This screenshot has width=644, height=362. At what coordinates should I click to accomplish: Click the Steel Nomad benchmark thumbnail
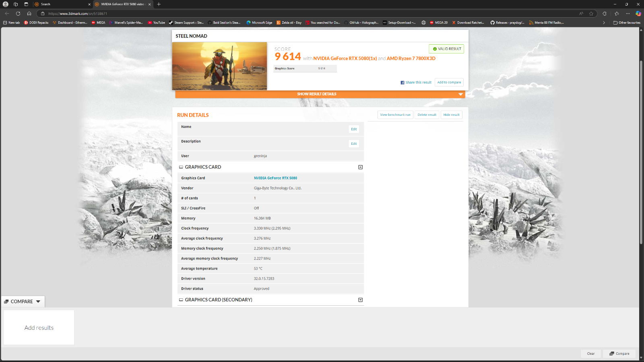point(219,66)
